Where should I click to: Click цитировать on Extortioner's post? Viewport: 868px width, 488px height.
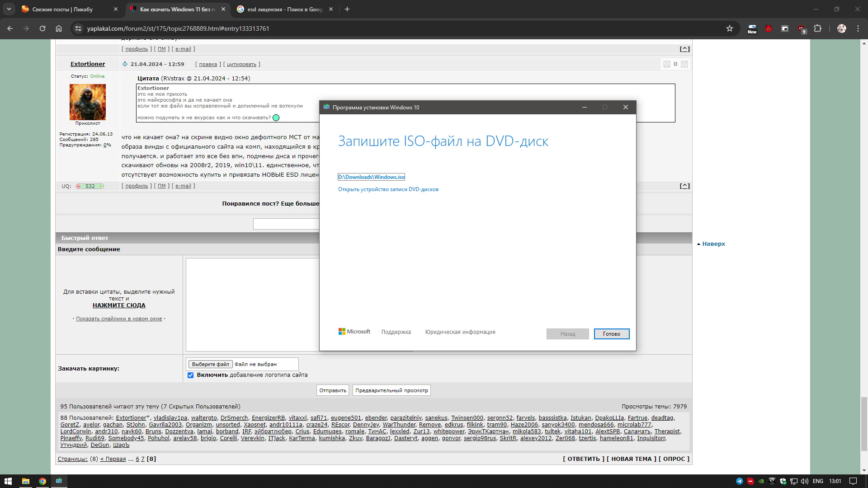pos(241,65)
